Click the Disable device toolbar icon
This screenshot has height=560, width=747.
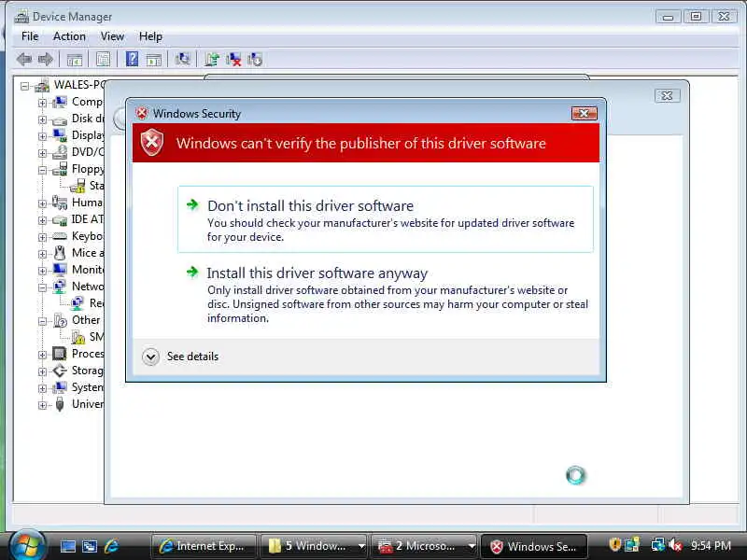point(255,60)
